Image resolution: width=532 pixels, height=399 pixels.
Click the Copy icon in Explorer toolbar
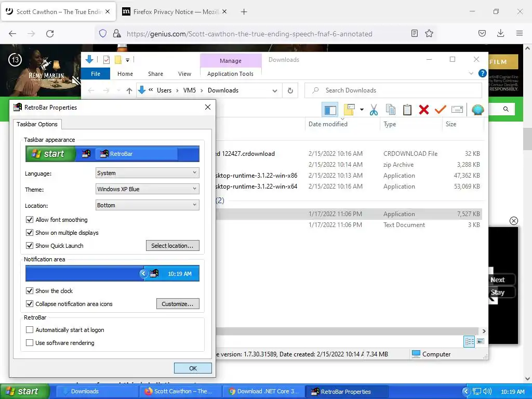(391, 110)
